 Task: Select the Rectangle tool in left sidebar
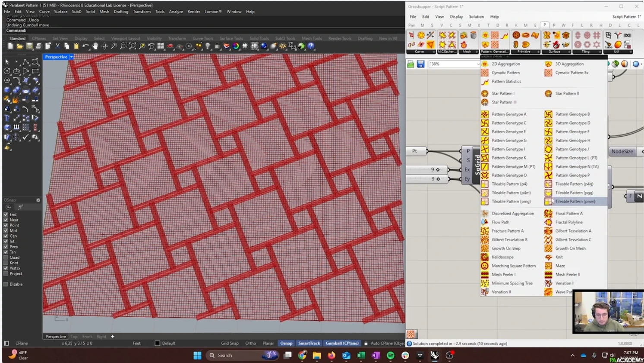tap(35, 71)
